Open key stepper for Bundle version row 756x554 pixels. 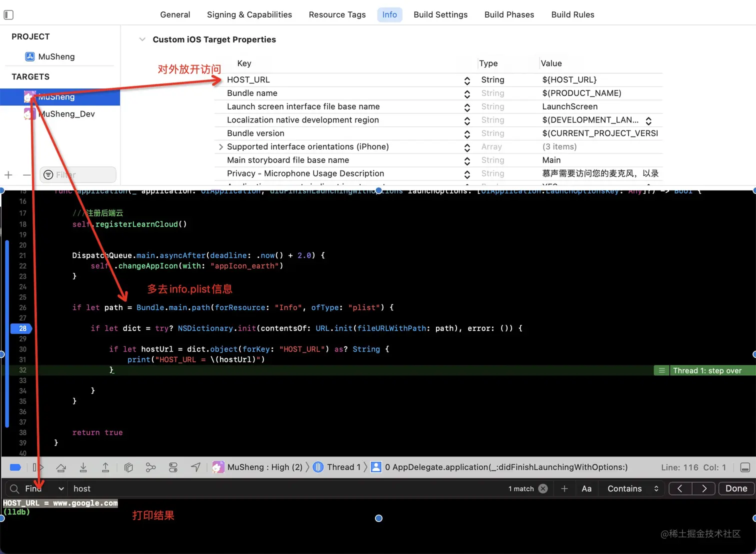[467, 134]
